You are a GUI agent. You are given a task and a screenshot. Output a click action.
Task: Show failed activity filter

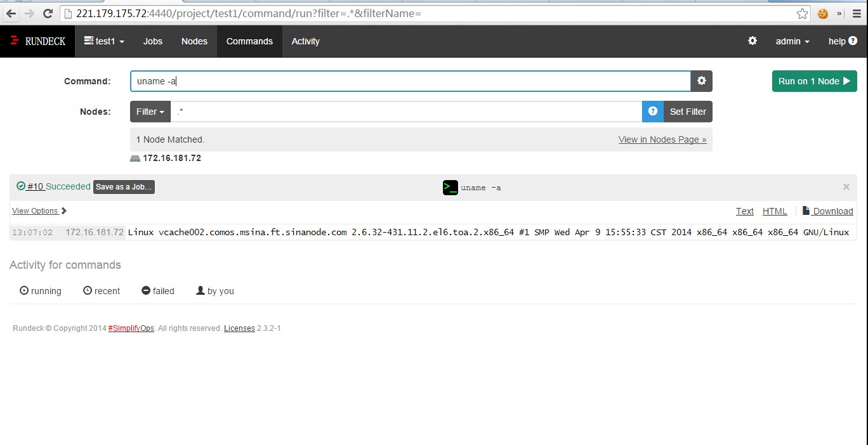[158, 291]
